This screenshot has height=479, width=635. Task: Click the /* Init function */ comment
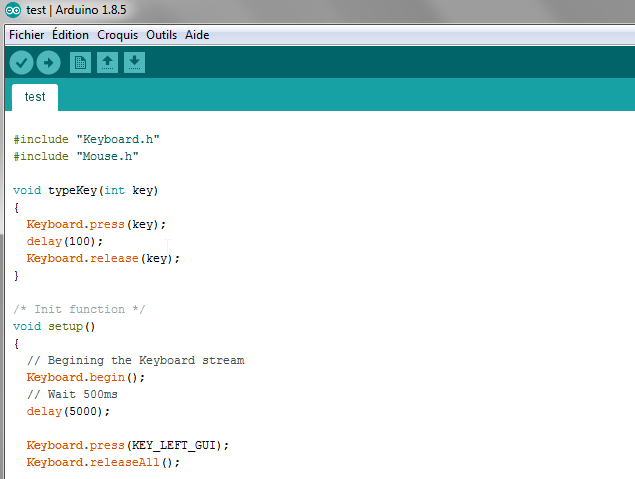(79, 310)
